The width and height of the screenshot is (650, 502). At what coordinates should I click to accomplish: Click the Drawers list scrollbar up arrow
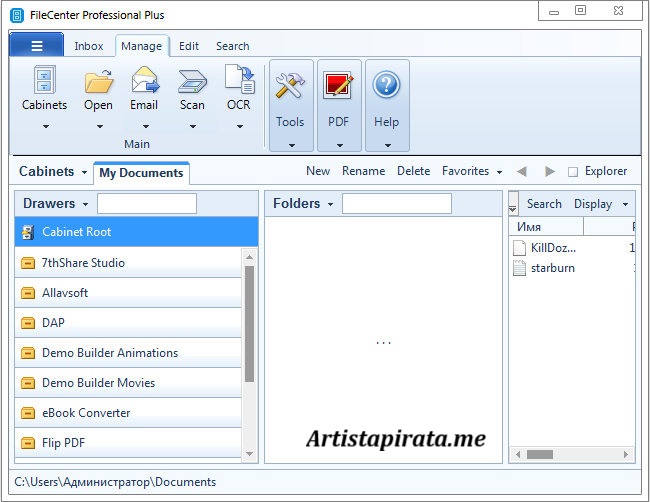(x=249, y=257)
